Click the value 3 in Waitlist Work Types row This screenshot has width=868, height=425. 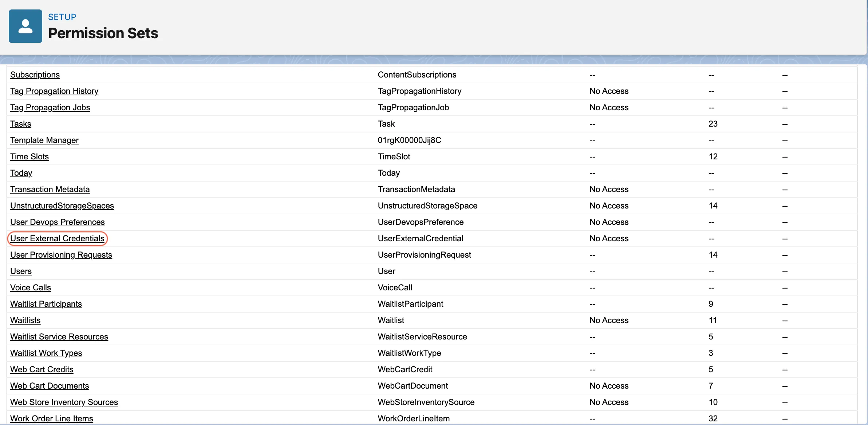point(711,353)
